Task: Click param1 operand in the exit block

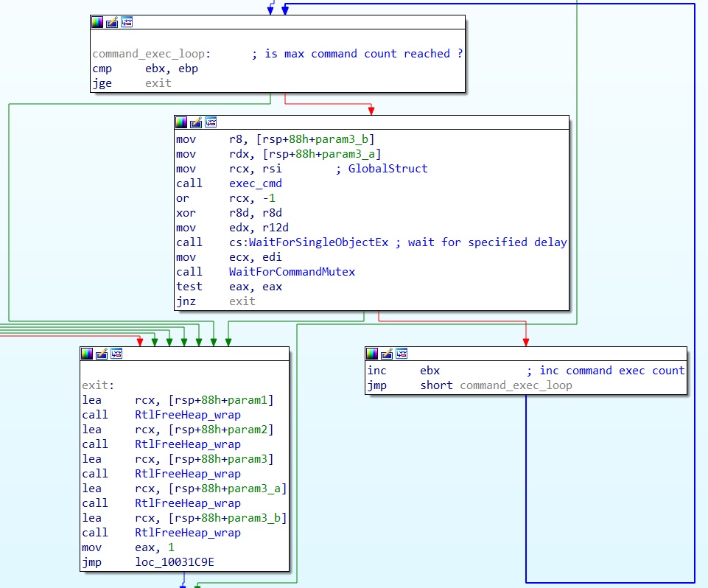Action: click(x=248, y=400)
